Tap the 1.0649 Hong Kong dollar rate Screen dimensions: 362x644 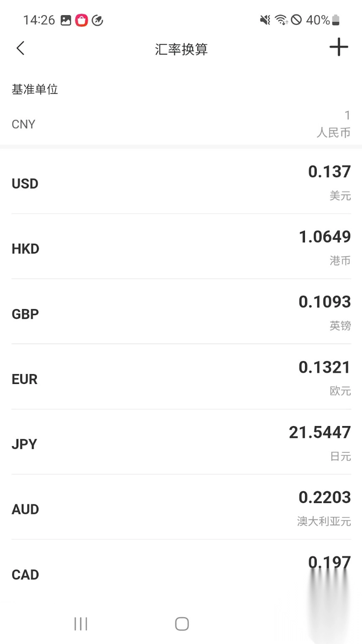(324, 237)
